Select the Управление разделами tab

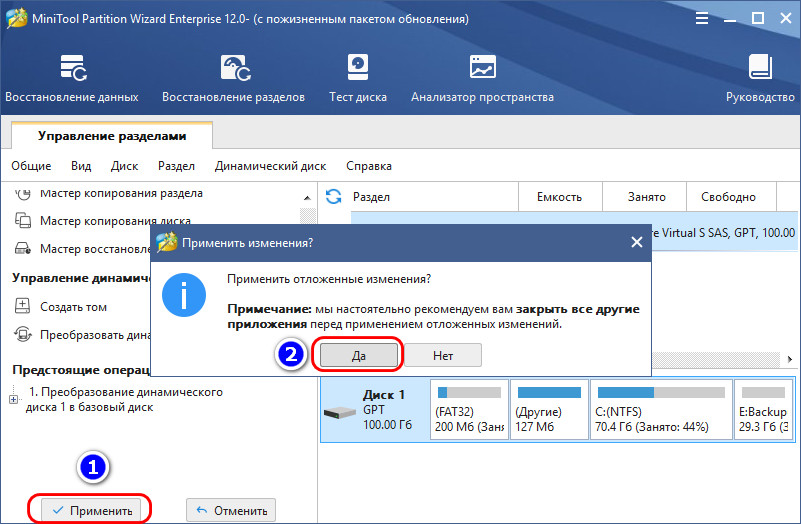[112, 136]
